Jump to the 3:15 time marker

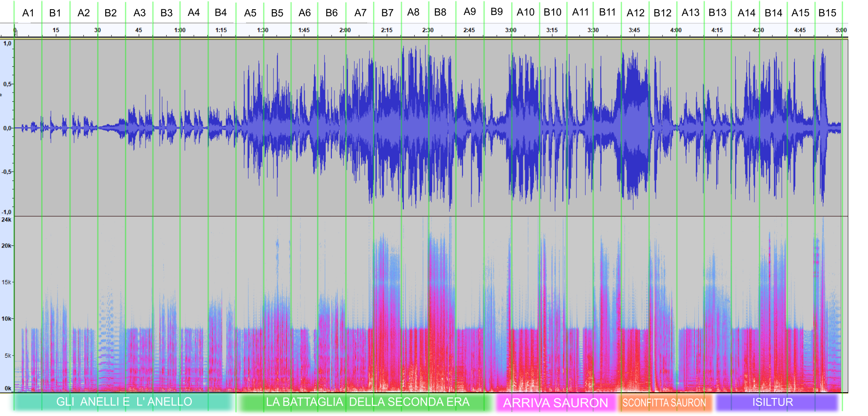pos(552,30)
